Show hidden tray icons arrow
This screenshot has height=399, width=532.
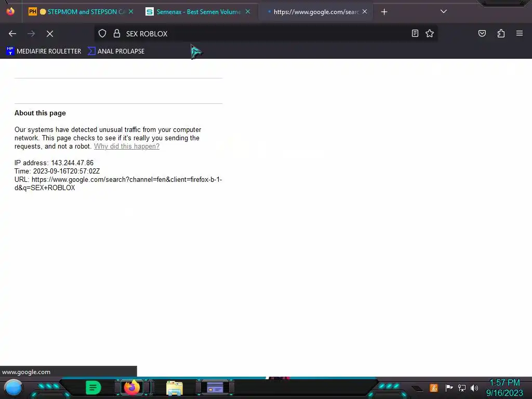[417, 389]
